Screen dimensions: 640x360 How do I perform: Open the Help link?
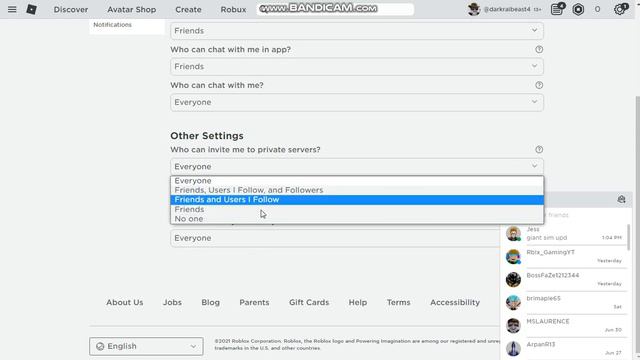pyautogui.click(x=358, y=302)
